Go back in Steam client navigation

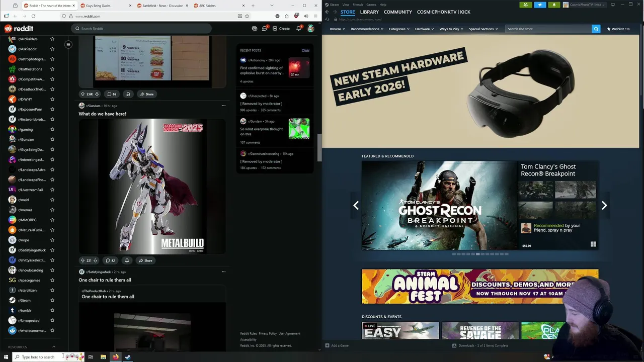point(327,12)
